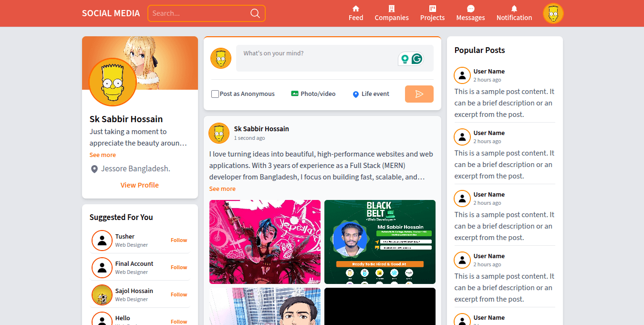644x325 pixels.
Task: Open the Projects board icon
Action: (432, 9)
